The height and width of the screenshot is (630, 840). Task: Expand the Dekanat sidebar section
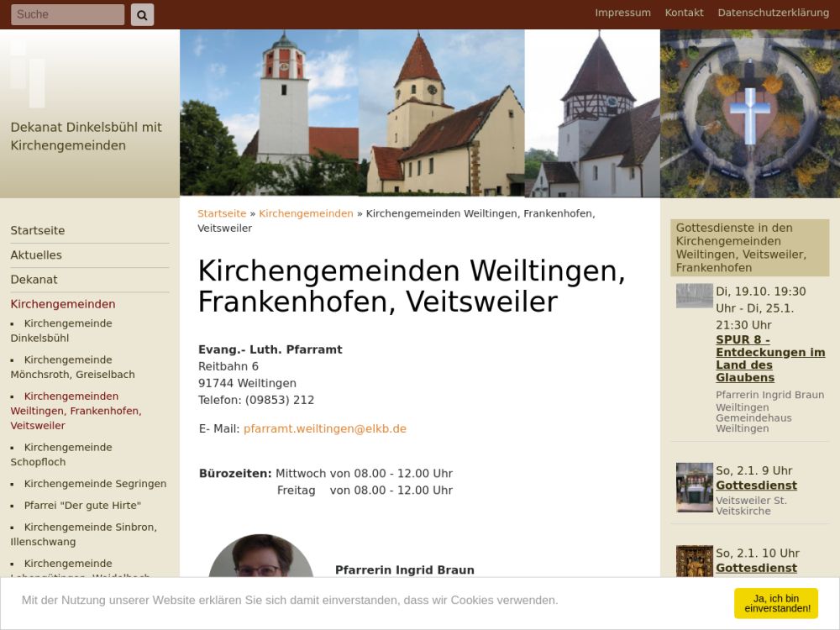(34, 279)
